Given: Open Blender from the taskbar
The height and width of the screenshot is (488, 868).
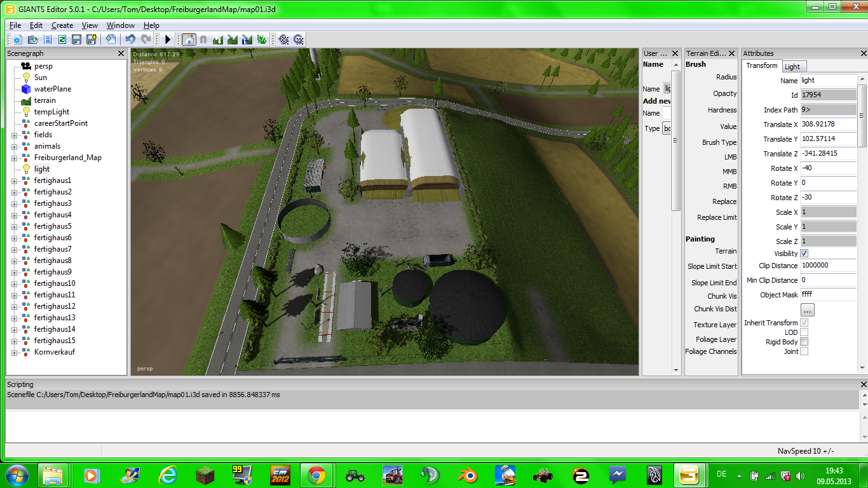Looking at the screenshot, I should 469,475.
